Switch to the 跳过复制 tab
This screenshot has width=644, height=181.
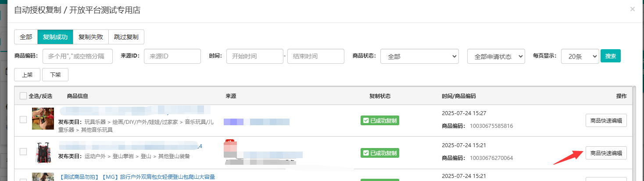(126, 37)
